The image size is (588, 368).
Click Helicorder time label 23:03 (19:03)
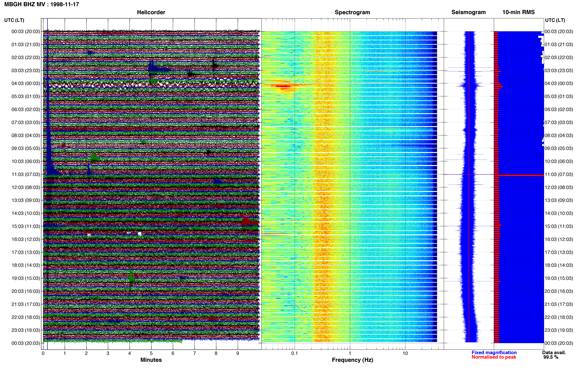pos(26,330)
